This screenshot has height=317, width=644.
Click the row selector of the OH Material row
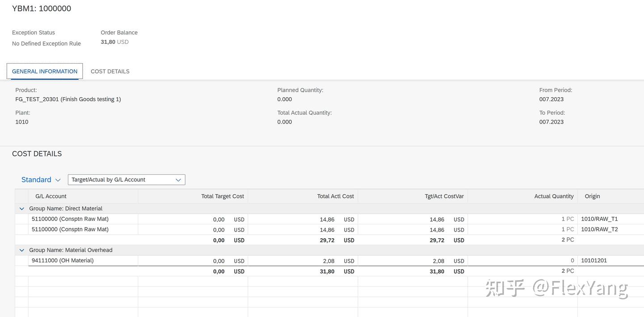click(21, 261)
